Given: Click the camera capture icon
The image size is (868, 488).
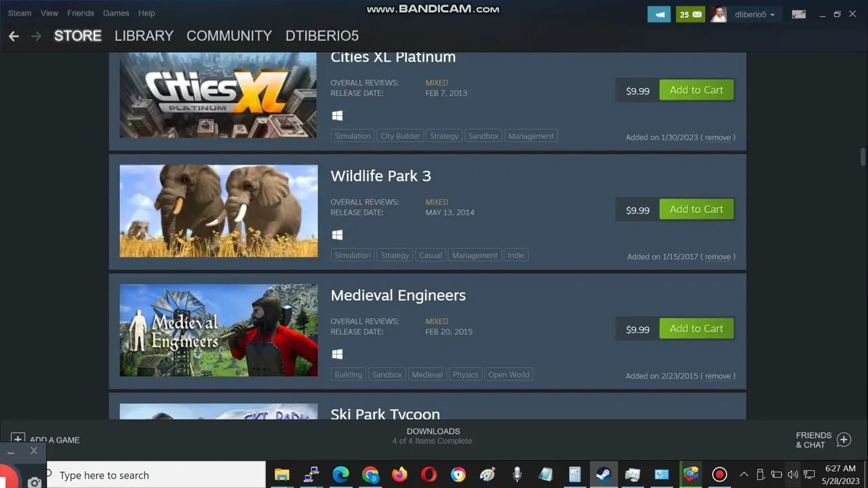Looking at the screenshot, I should pyautogui.click(x=35, y=482).
